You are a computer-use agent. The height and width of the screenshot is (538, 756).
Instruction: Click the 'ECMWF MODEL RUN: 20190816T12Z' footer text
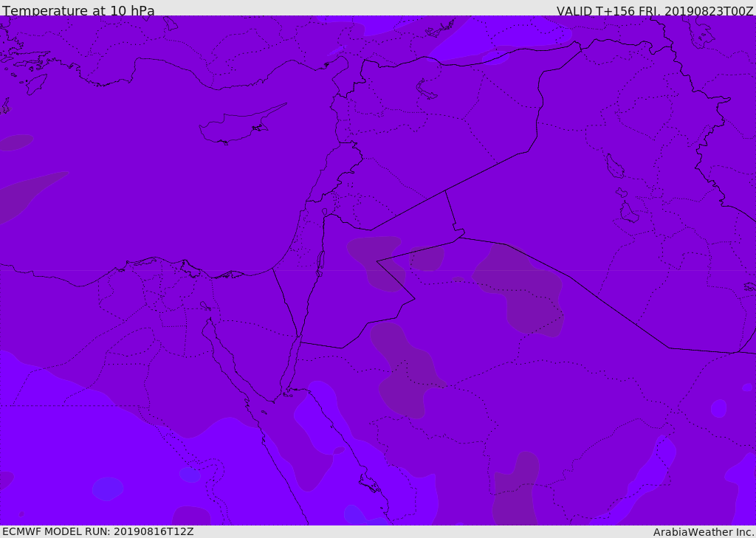[98, 531]
